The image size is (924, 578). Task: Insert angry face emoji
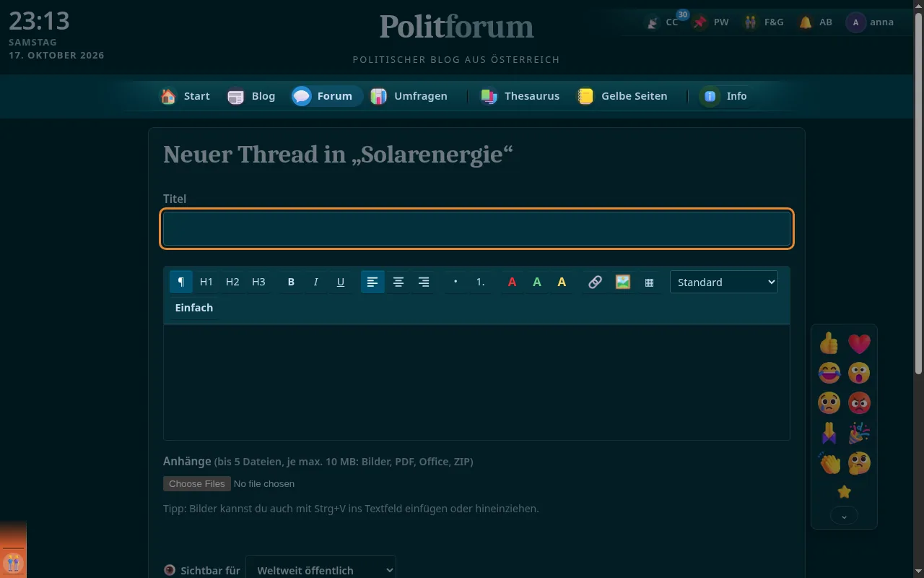tap(859, 402)
